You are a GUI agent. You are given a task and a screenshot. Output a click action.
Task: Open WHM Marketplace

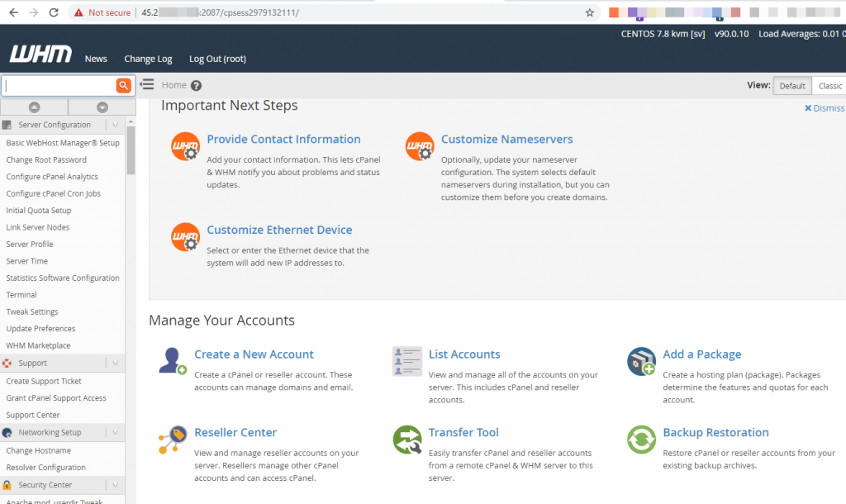point(38,345)
